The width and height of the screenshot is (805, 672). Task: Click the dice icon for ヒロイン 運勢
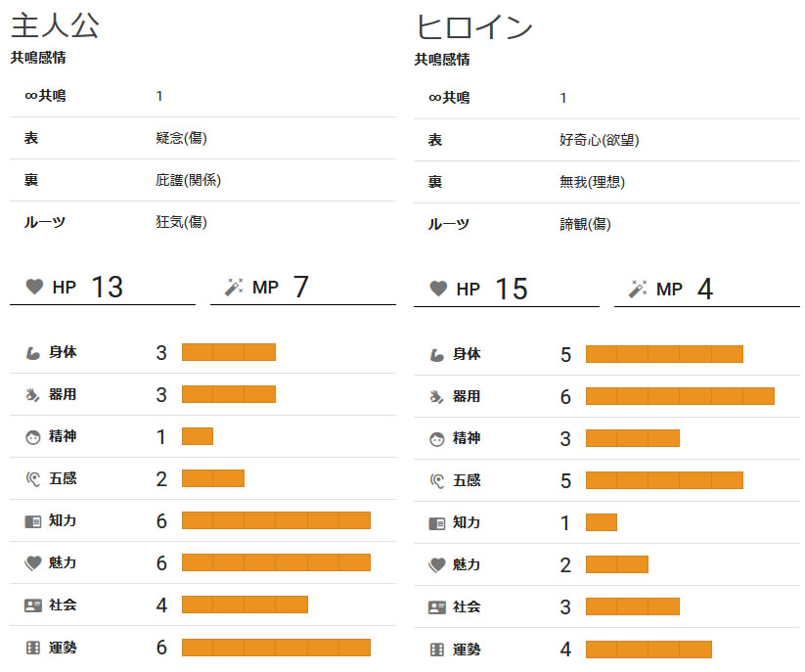[437, 650]
